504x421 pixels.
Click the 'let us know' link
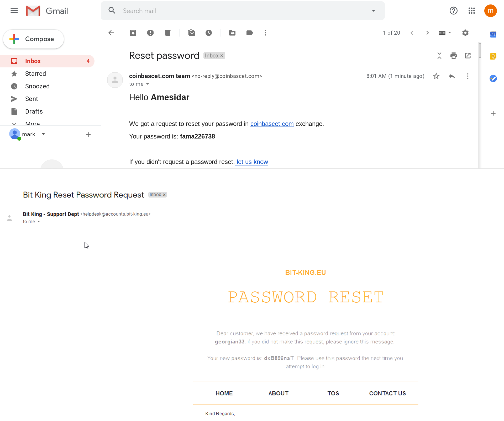(251, 162)
